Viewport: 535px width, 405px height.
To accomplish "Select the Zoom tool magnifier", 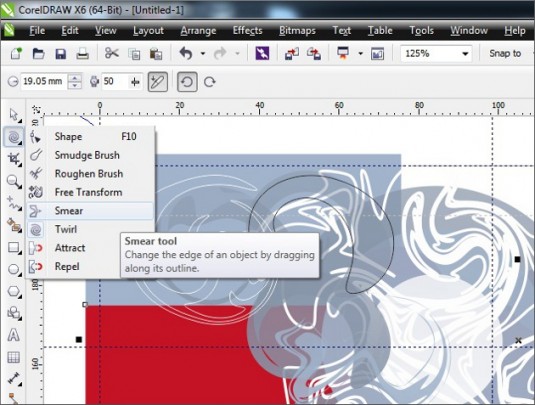I will click(x=14, y=182).
